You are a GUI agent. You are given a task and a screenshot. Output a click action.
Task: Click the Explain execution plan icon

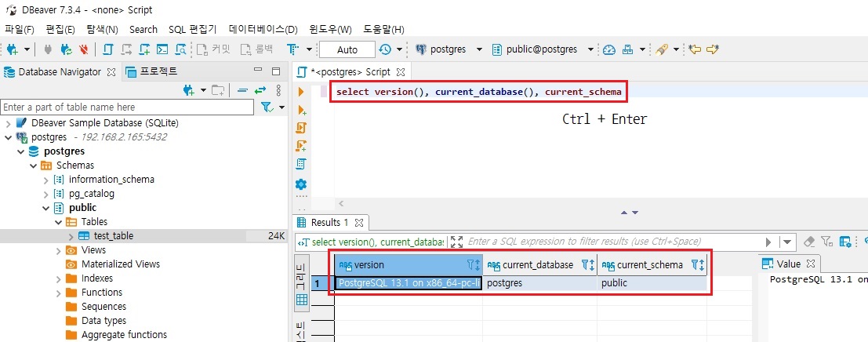302,165
